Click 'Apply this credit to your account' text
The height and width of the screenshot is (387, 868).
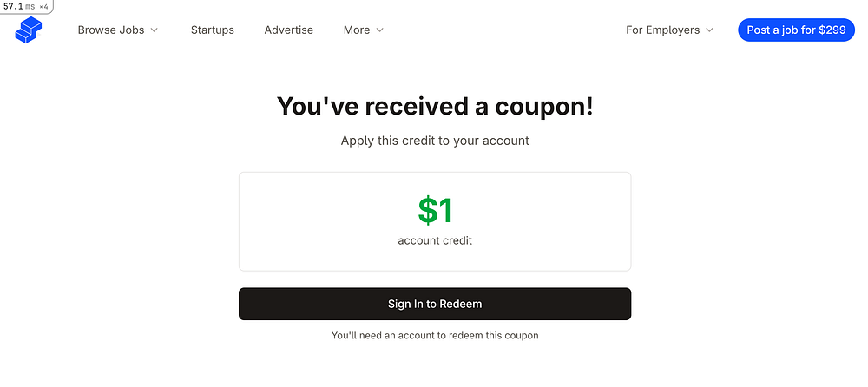tap(435, 140)
